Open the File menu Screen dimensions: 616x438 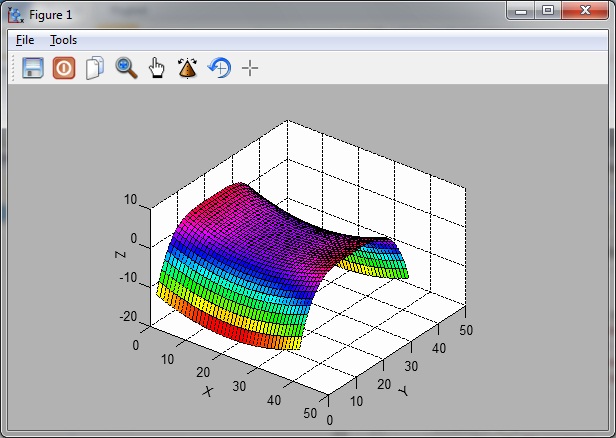coord(25,40)
